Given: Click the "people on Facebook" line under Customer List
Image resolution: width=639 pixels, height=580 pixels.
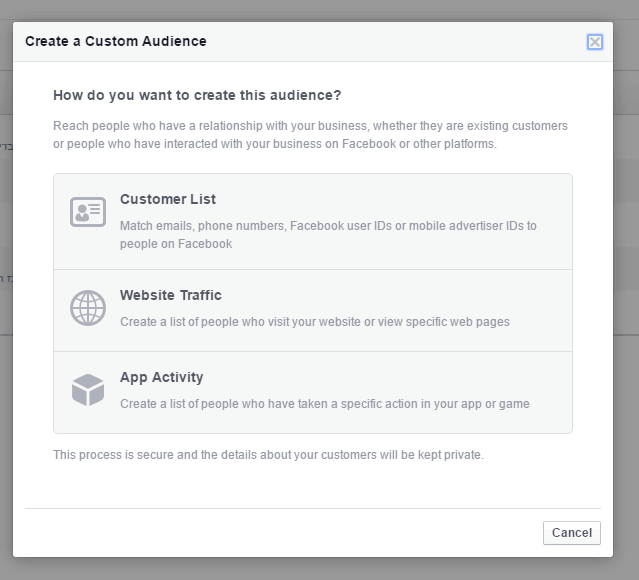Looking at the screenshot, I should point(176,243).
